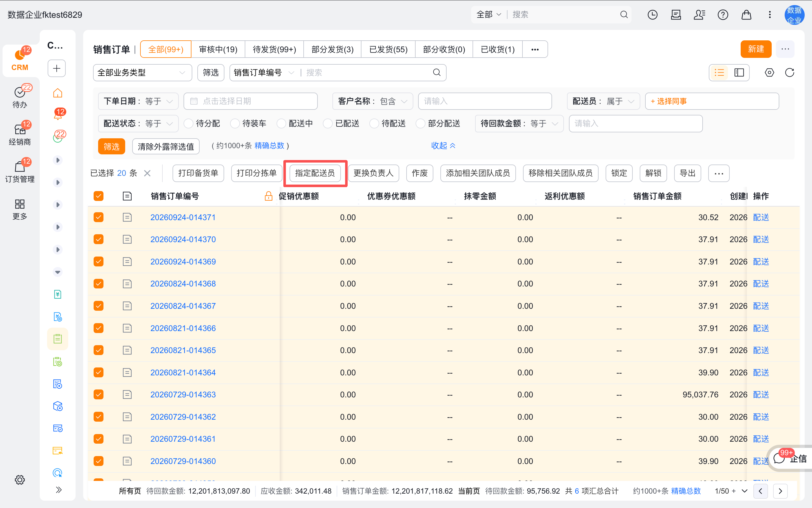Clear selection with X next to 已选择 20 条
The width and height of the screenshot is (812, 508).
point(147,173)
